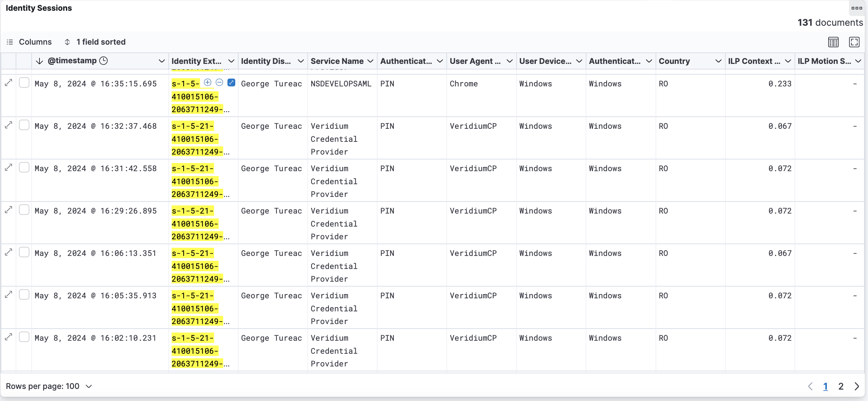
Task: Tick the 16:29:26.895 row checkbox
Action: pos(24,210)
